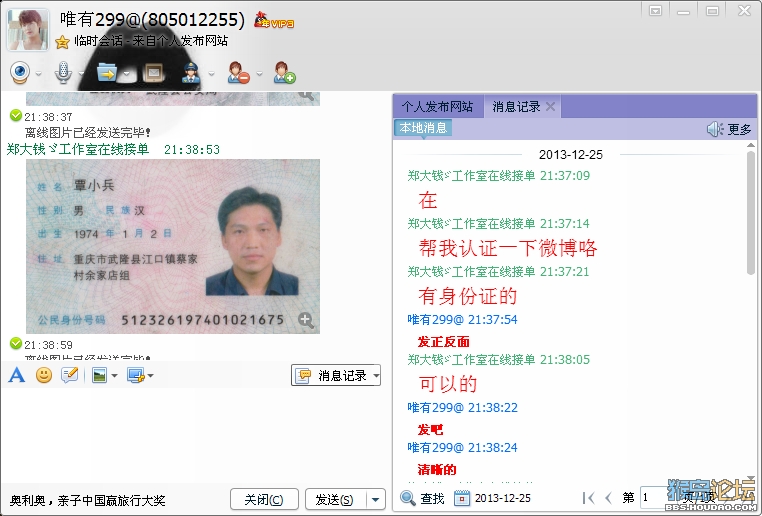This screenshot has width=762, height=516.
Task: Open the email envelope icon
Action: (x=153, y=73)
